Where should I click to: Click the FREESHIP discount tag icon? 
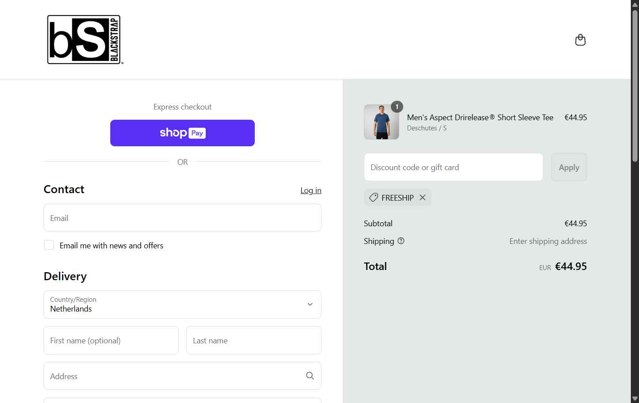[373, 198]
